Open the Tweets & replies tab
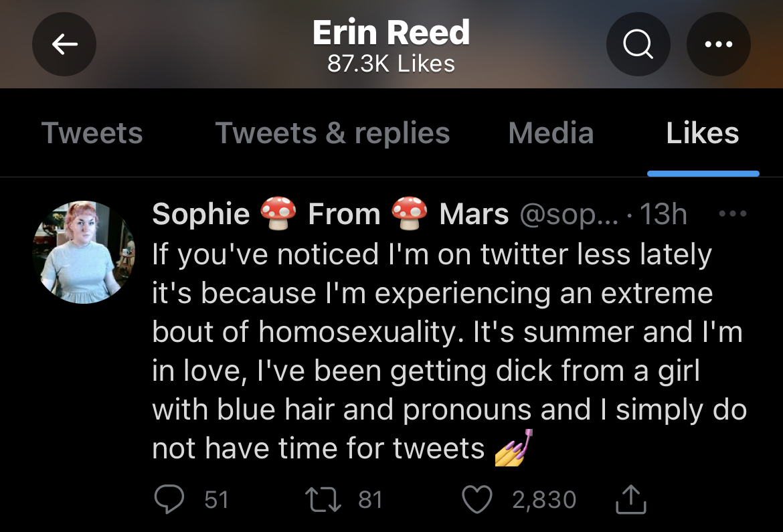783x532 pixels. tap(333, 132)
